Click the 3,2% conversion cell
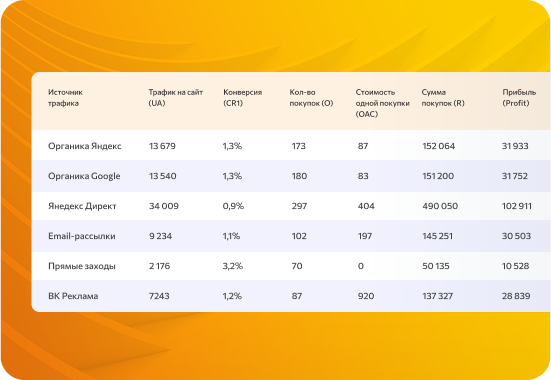 click(233, 266)
